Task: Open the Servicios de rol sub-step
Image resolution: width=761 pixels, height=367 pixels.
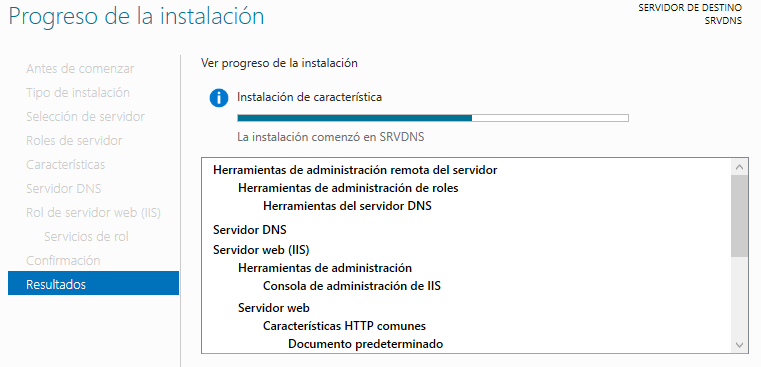Action: 86,236
